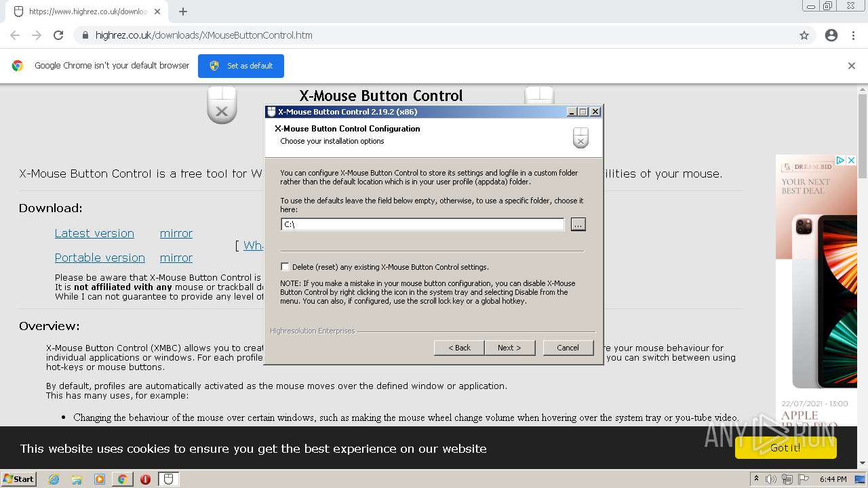Viewport: 868px width, 488px height.
Task: Open the Latest version download link
Action: click(x=94, y=233)
